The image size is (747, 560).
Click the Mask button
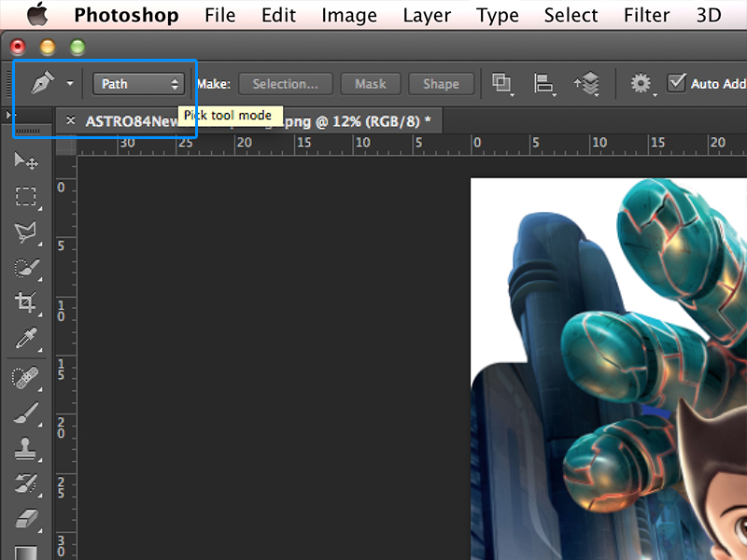pyautogui.click(x=371, y=84)
